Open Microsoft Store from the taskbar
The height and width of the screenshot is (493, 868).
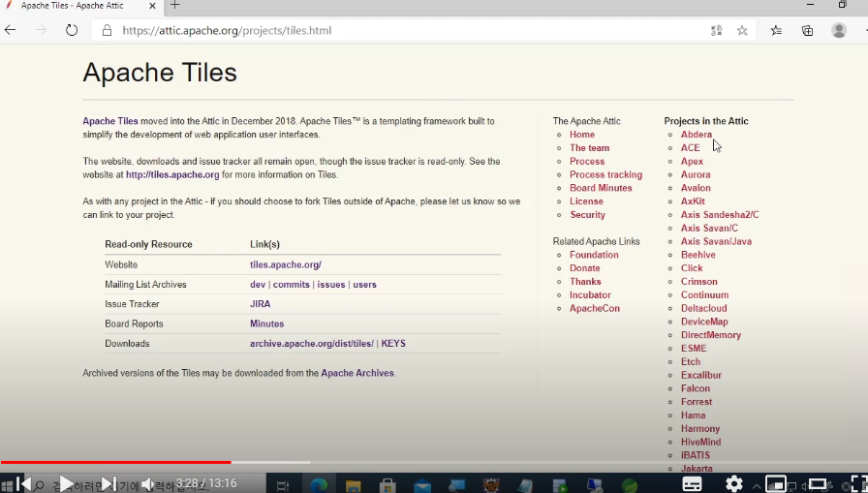point(387,486)
